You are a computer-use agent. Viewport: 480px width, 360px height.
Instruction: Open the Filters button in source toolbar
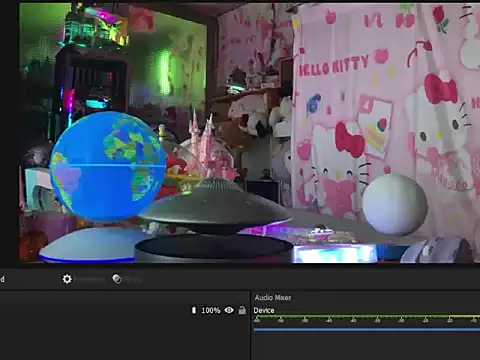(x=127, y=279)
